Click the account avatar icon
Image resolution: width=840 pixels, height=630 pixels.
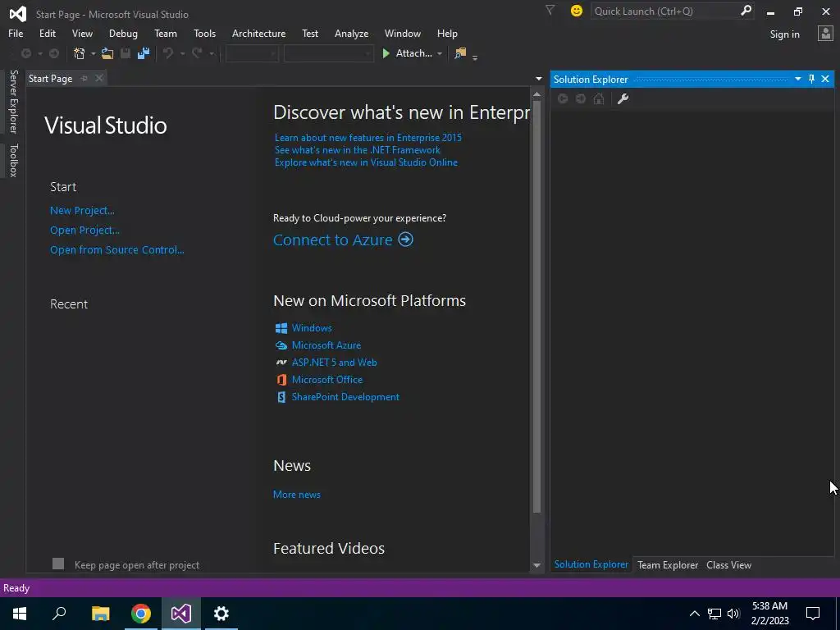825,34
